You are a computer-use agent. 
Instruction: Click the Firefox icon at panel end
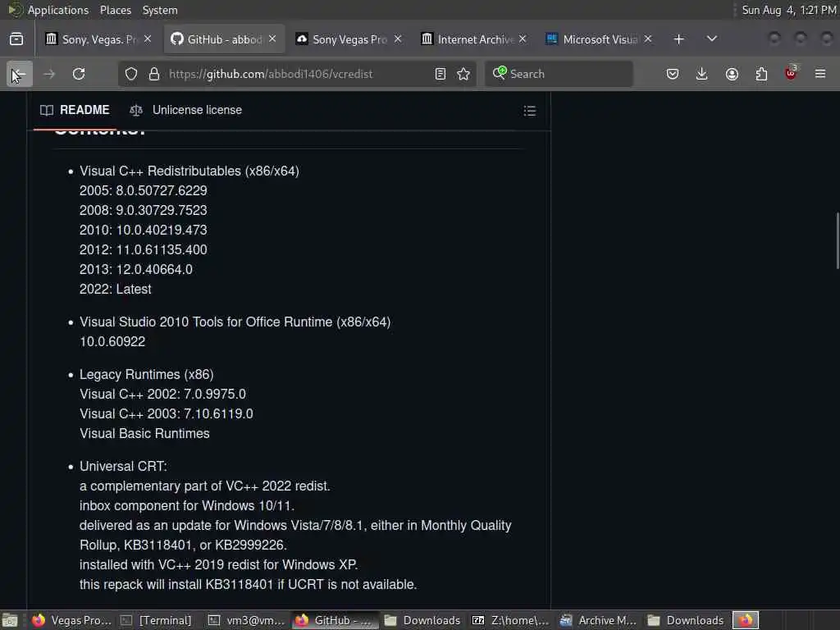(x=746, y=620)
